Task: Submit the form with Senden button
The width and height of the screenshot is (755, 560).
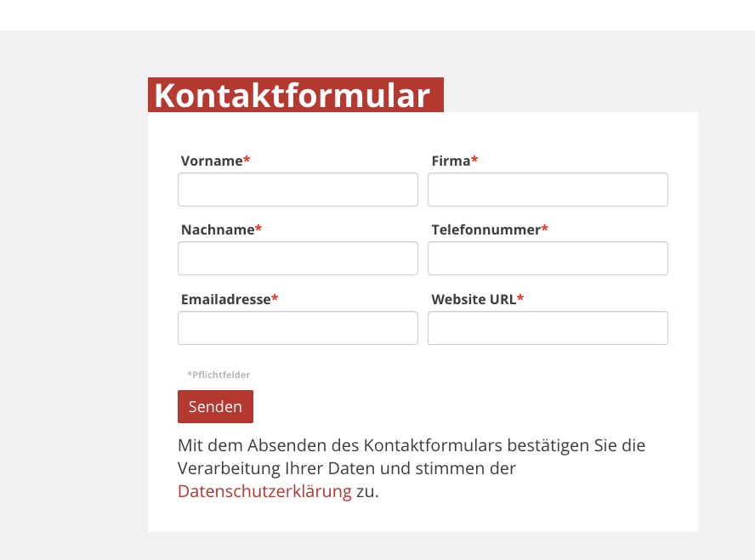Action: click(215, 406)
